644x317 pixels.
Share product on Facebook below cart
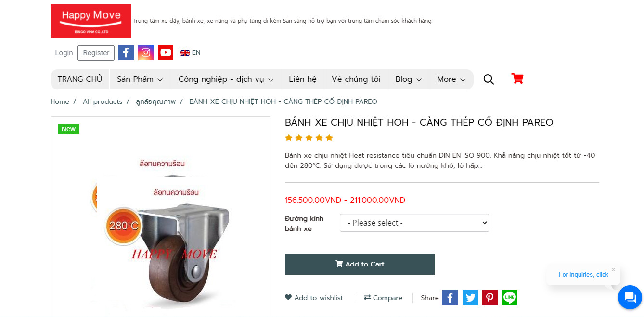450,298
